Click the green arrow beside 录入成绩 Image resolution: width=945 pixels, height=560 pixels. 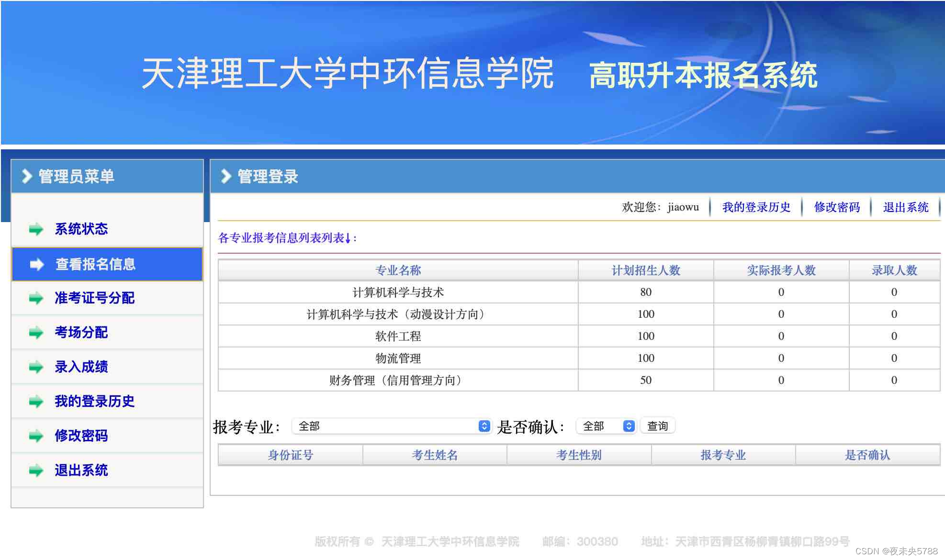36,367
